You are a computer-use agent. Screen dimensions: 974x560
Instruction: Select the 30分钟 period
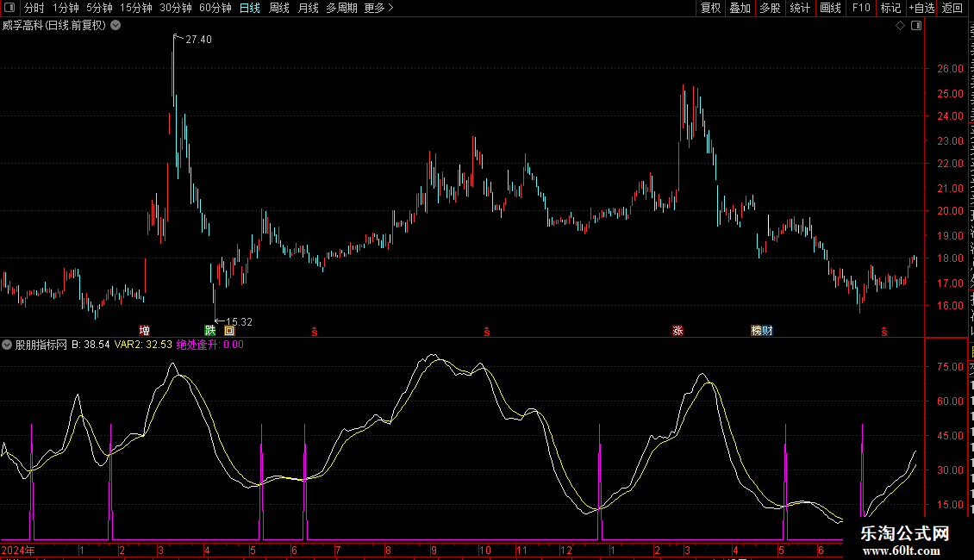coord(175,8)
